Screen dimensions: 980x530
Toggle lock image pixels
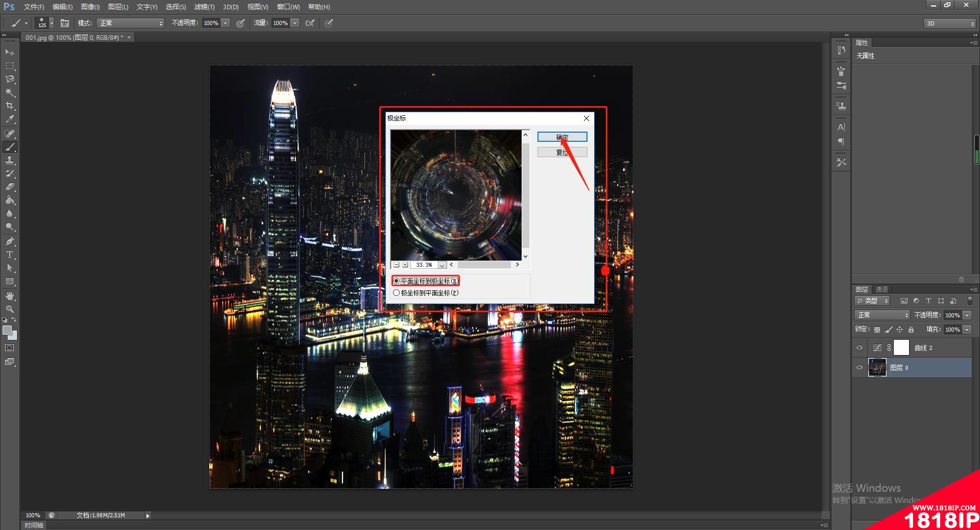coord(889,330)
